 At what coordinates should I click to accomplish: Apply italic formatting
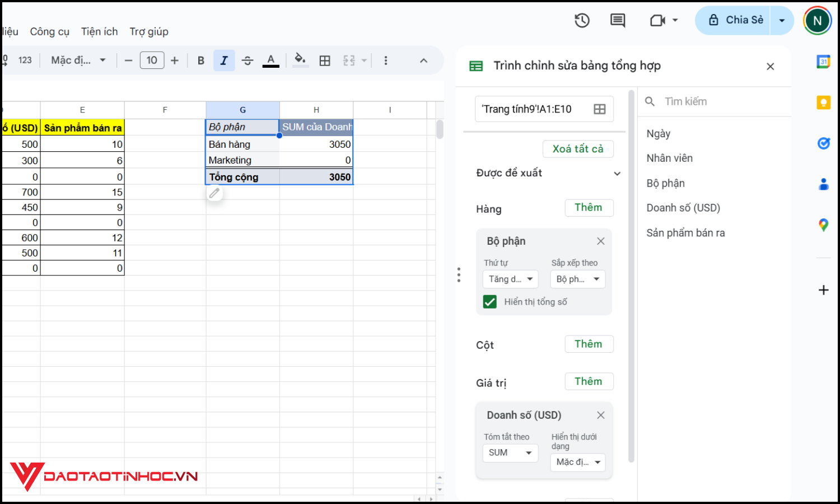coord(224,60)
